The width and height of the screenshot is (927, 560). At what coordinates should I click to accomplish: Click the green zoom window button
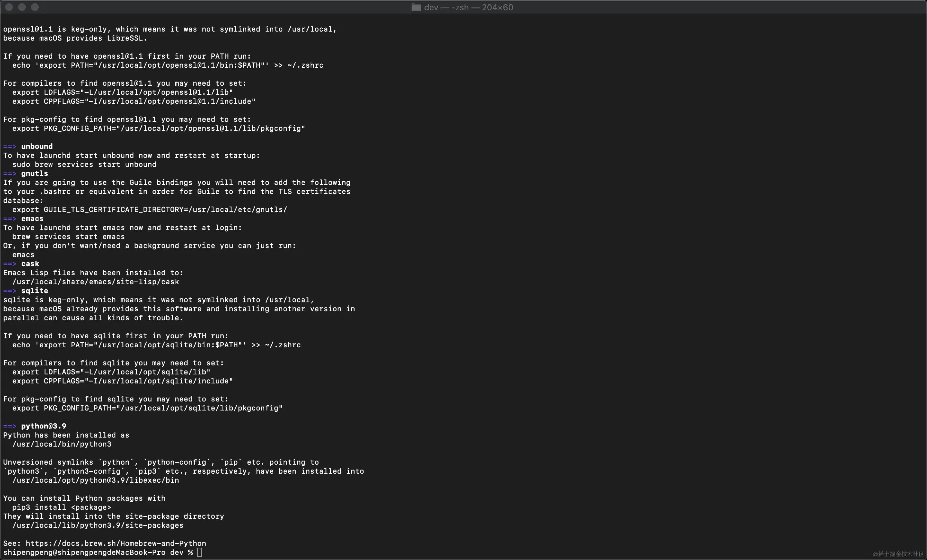click(34, 7)
